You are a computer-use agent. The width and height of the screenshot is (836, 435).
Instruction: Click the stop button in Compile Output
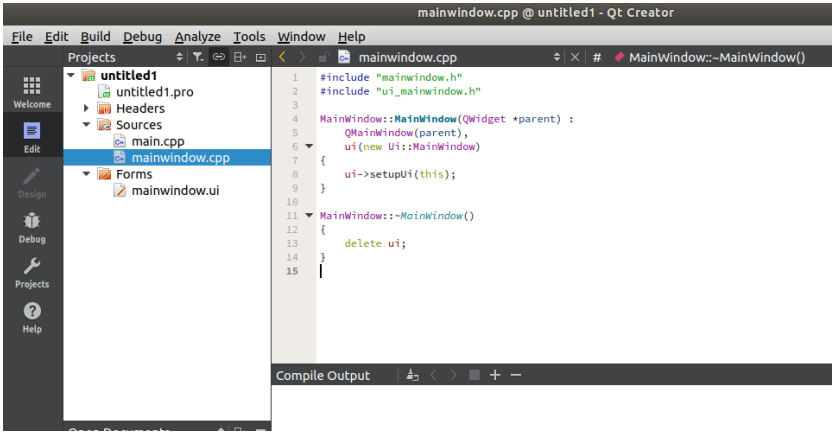point(474,375)
